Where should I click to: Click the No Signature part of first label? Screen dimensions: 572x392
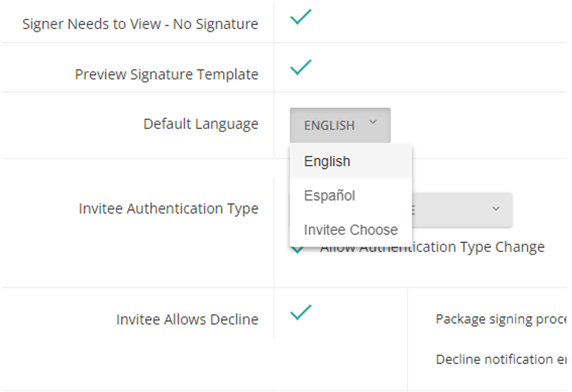pyautogui.click(x=215, y=24)
